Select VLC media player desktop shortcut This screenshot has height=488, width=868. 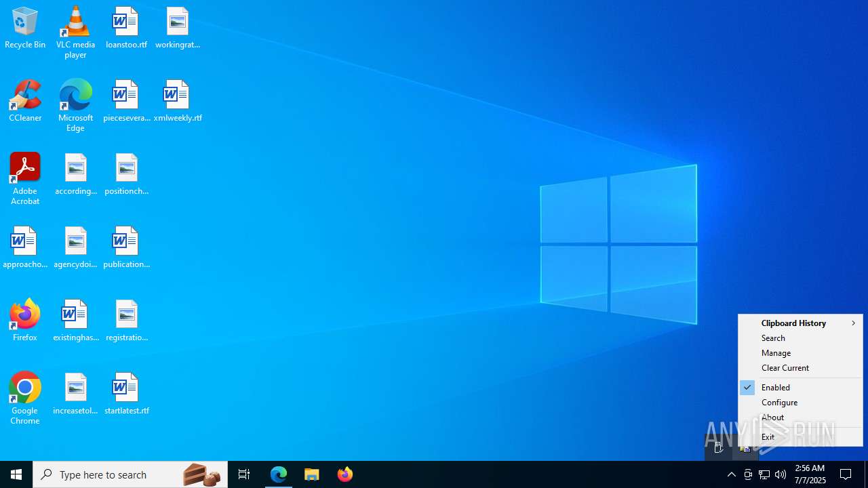[75, 33]
